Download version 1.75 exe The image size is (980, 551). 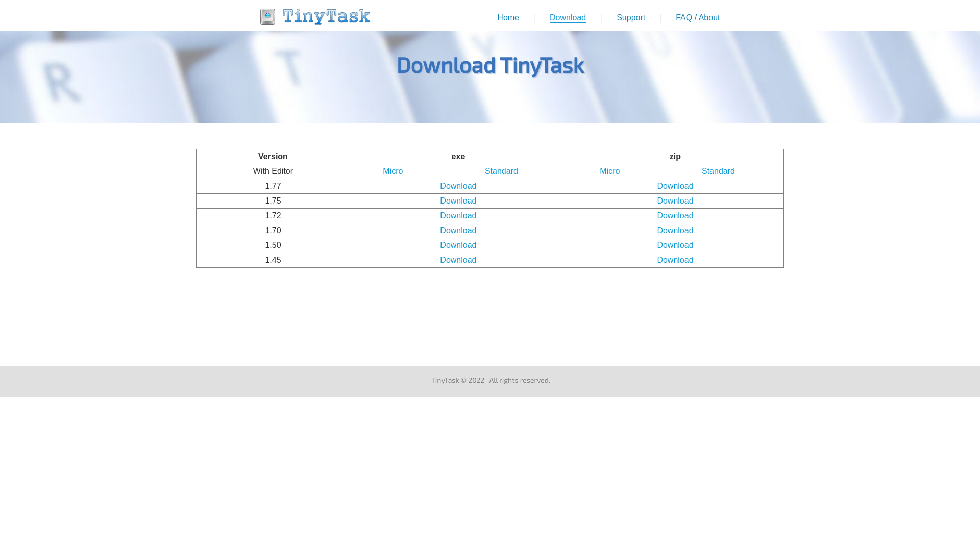point(458,201)
